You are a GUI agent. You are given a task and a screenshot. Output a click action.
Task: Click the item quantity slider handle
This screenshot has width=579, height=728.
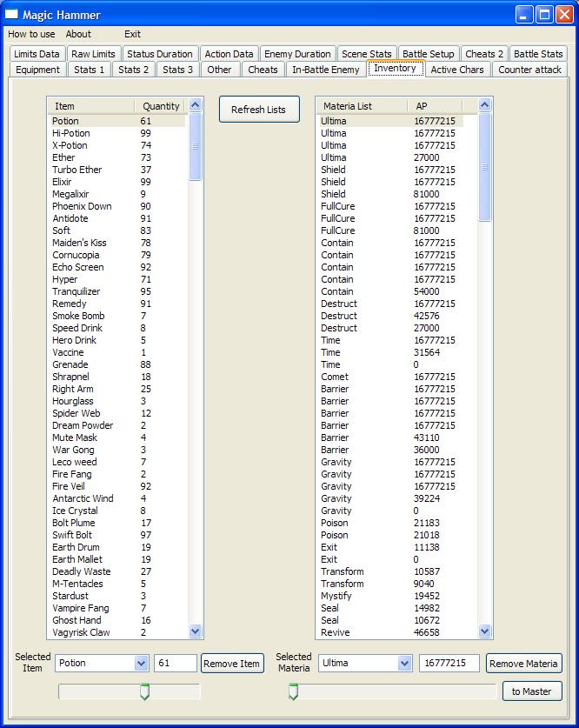click(x=144, y=691)
